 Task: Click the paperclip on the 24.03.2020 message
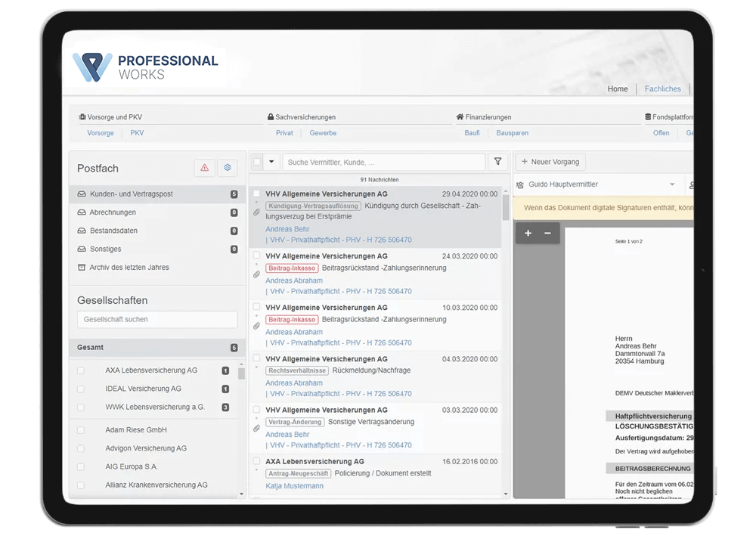pyautogui.click(x=256, y=274)
